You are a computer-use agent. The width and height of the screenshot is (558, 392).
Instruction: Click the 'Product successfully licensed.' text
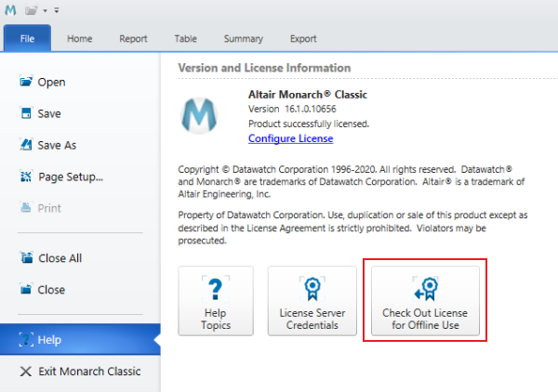coord(309,124)
